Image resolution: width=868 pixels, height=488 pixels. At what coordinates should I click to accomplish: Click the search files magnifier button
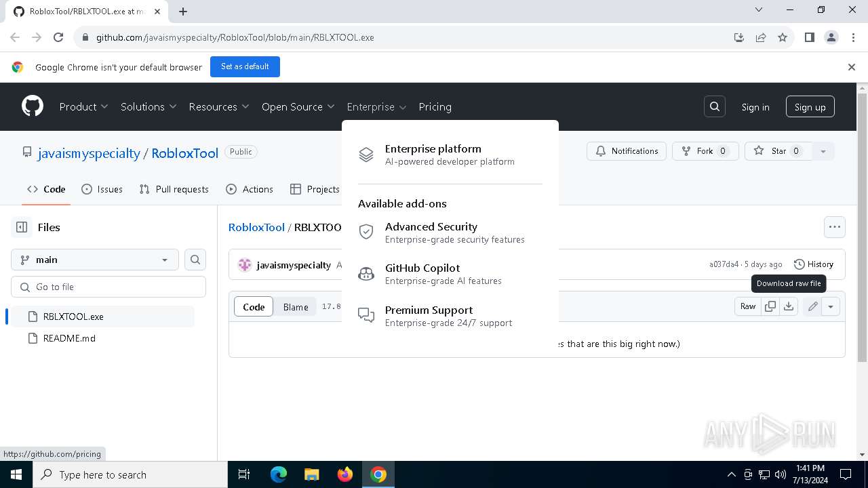[x=195, y=260]
